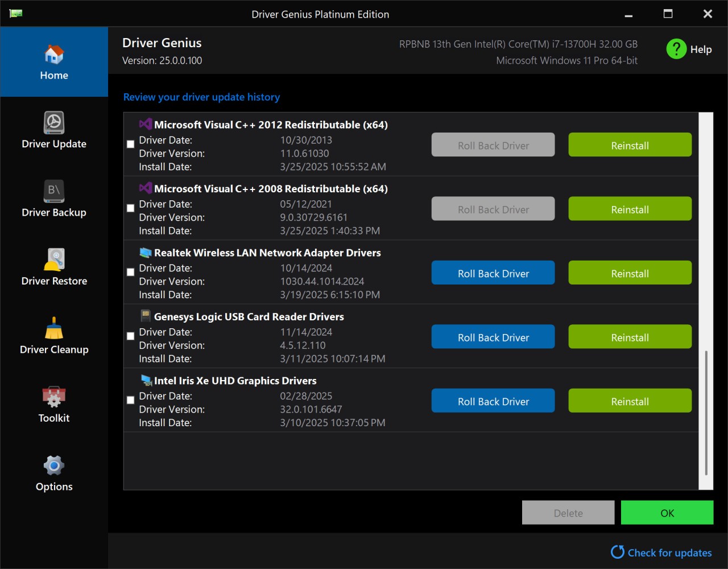Screen dimensions: 728x569
Task: Check the Intel Iris Xe Graphics checkbox
Action: click(x=131, y=401)
